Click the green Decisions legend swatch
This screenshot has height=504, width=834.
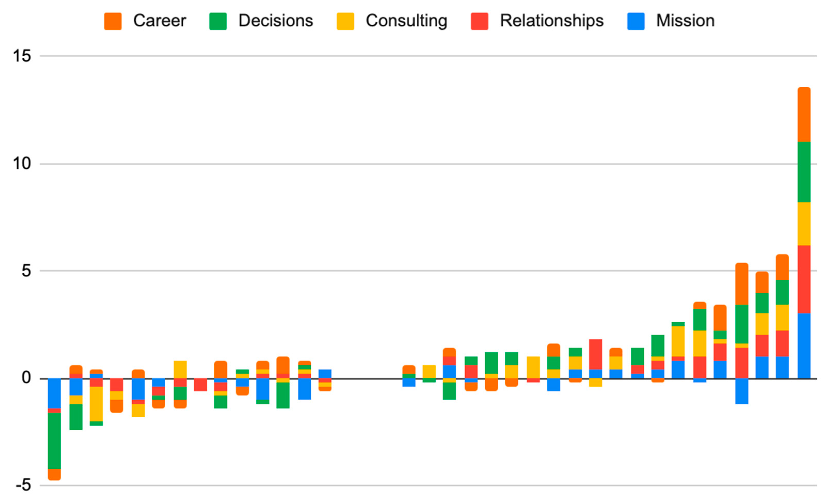tap(218, 21)
